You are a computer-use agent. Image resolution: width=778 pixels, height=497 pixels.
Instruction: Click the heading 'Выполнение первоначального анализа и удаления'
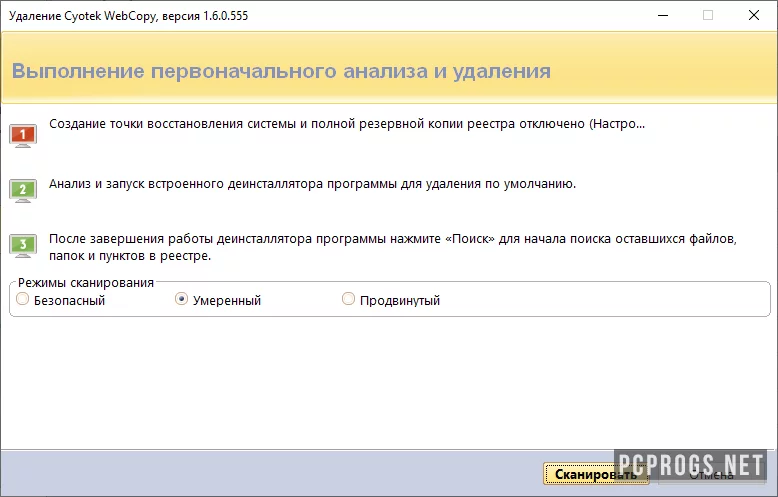click(x=281, y=71)
